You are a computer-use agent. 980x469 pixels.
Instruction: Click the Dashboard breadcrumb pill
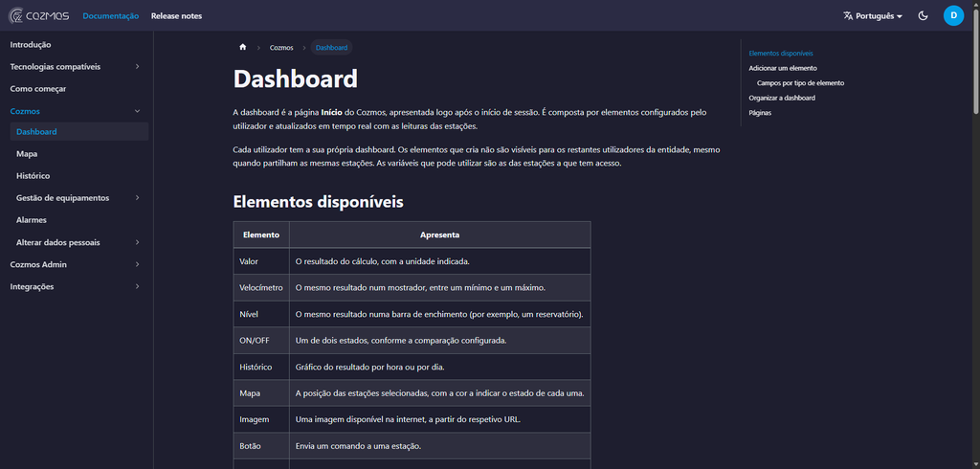point(331,48)
